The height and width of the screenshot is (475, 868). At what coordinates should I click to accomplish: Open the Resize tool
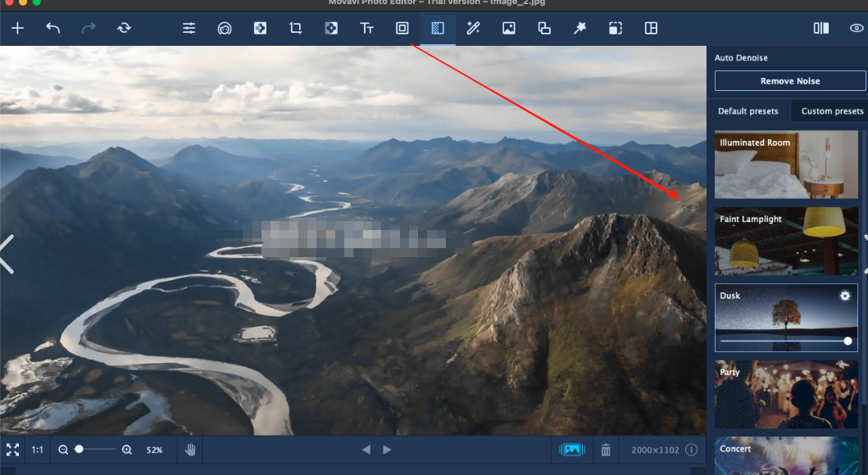point(616,28)
